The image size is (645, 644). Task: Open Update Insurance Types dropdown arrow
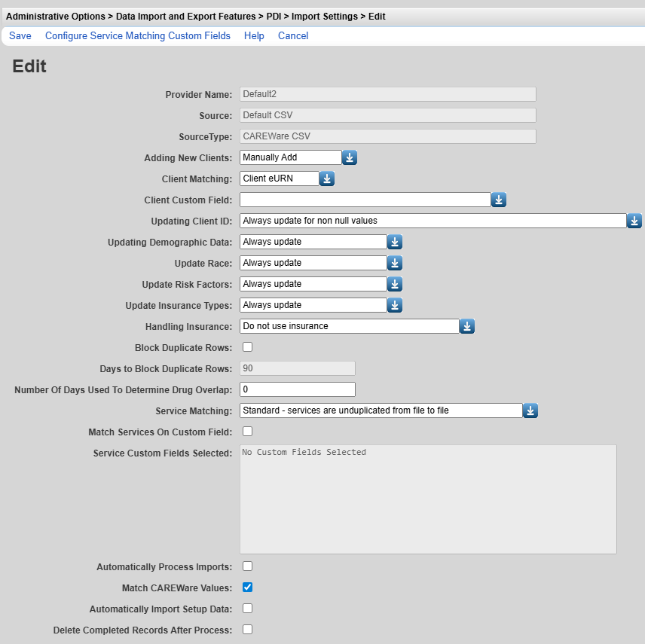tap(395, 305)
